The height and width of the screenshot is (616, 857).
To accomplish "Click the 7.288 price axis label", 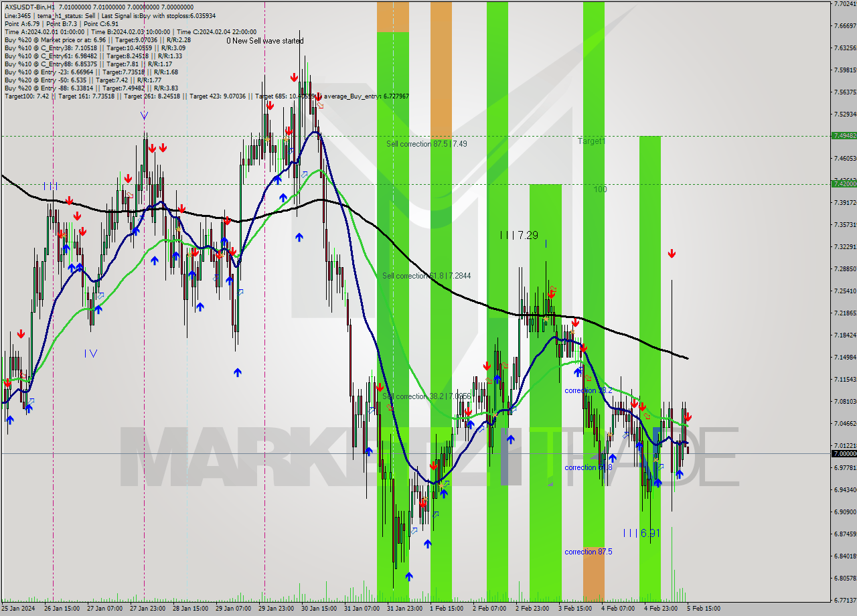I will point(846,268).
